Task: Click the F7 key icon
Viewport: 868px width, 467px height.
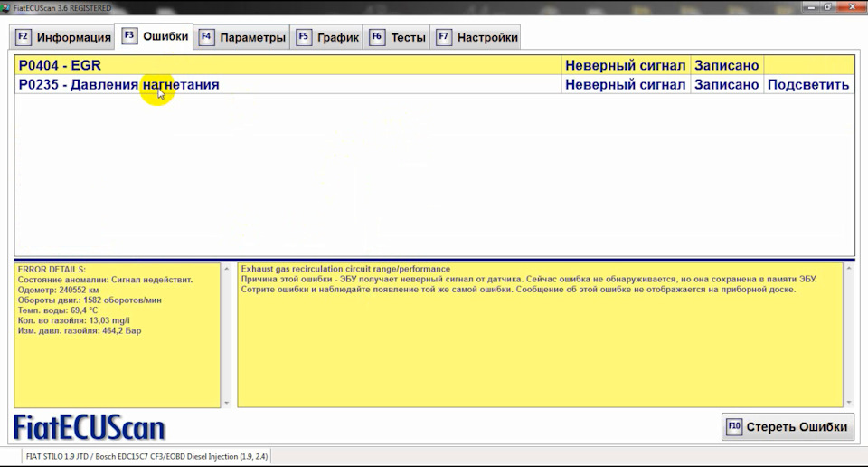Action: 443,37
